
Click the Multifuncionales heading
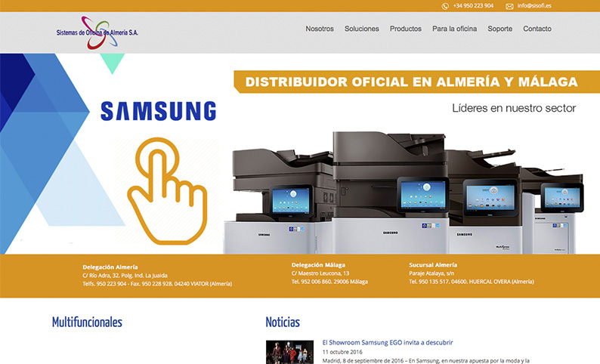(87, 322)
